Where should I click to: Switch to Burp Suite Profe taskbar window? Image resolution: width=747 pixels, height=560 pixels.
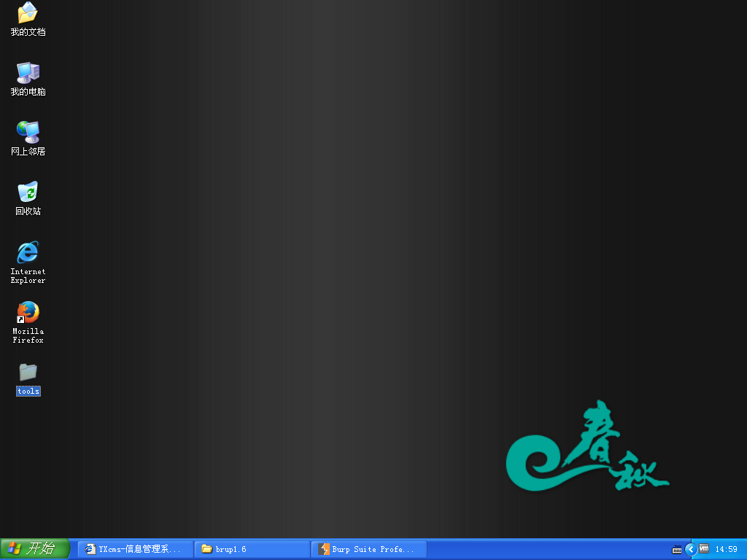[369, 549]
